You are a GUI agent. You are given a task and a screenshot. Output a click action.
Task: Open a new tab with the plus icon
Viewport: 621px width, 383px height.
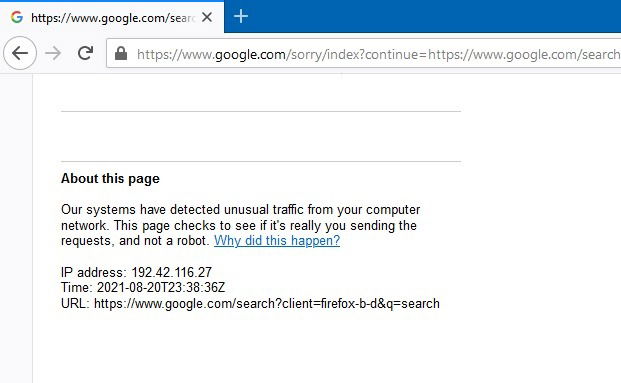[x=241, y=16]
